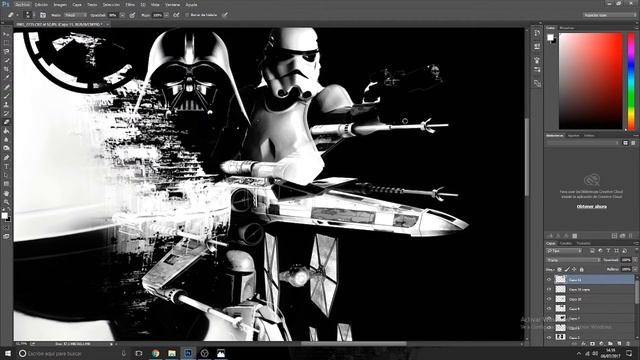
Task: Open the layer blend mode dropdown
Action: (x=573, y=260)
